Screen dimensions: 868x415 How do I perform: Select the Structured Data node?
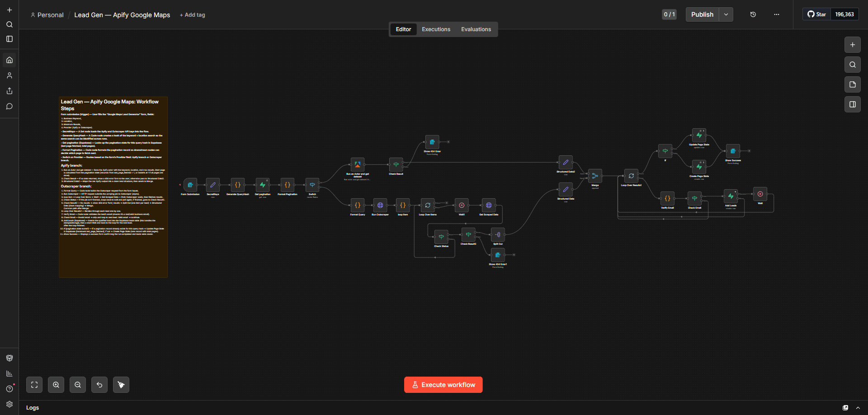pos(566,189)
